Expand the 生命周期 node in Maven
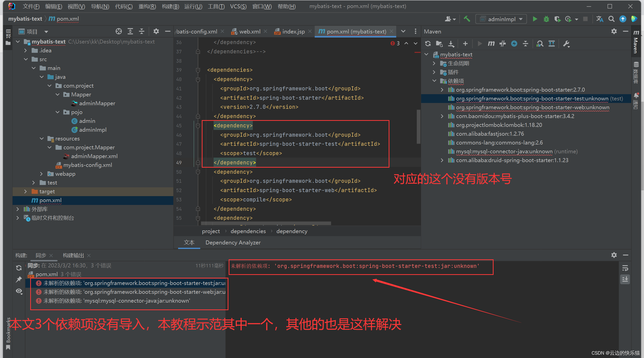Screen dimensions: 644x358 (434, 63)
